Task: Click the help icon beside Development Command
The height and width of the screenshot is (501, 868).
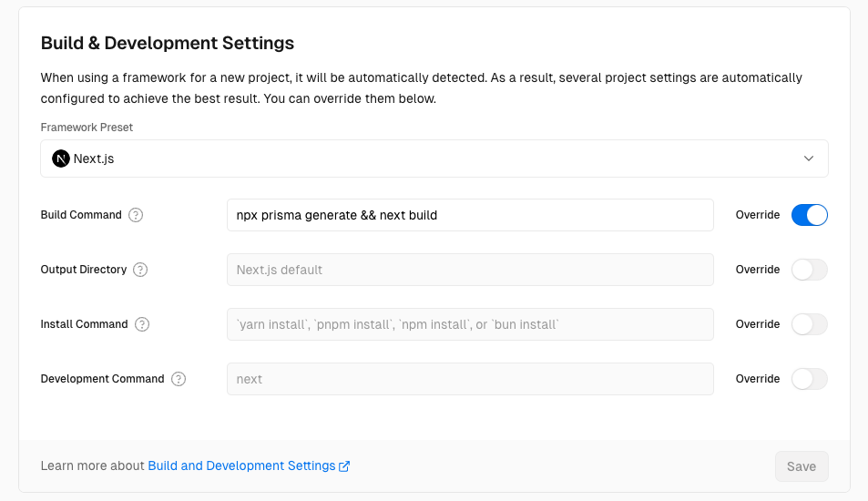Action: [x=179, y=379]
